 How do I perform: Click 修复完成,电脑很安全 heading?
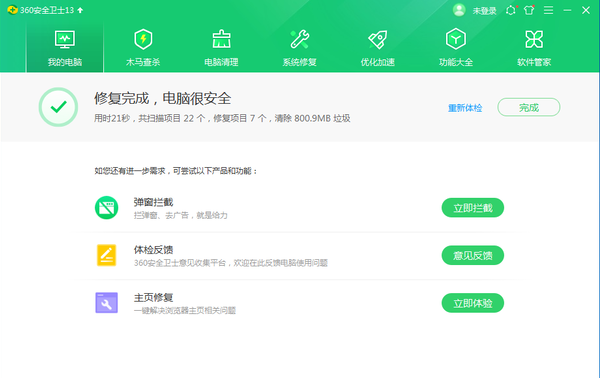click(x=163, y=99)
